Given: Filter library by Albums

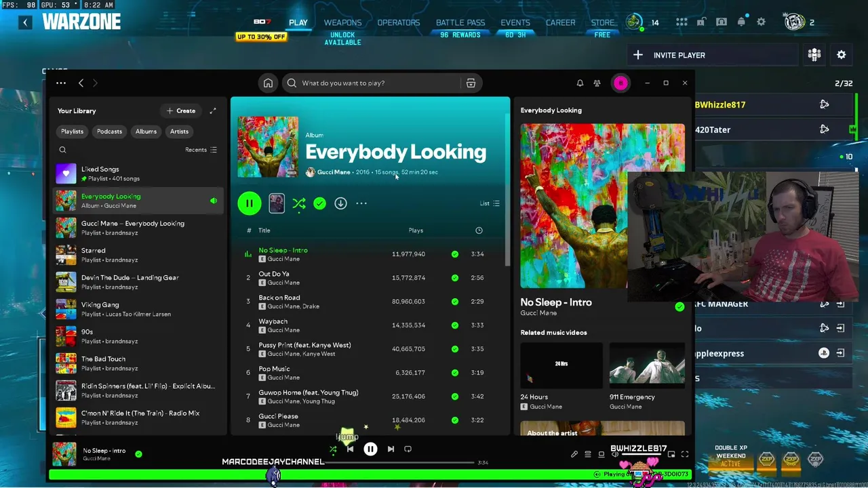Looking at the screenshot, I should 146,131.
